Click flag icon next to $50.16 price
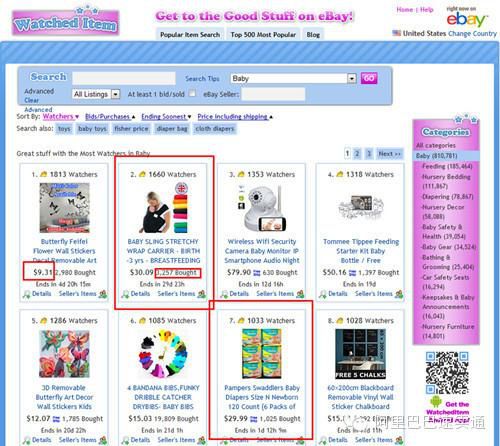 (352, 273)
